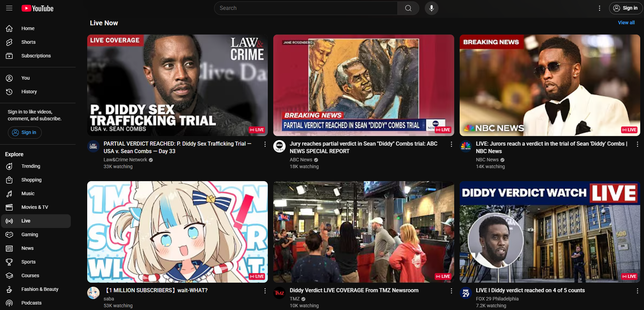Click the Home icon in sidebar

click(x=9, y=28)
